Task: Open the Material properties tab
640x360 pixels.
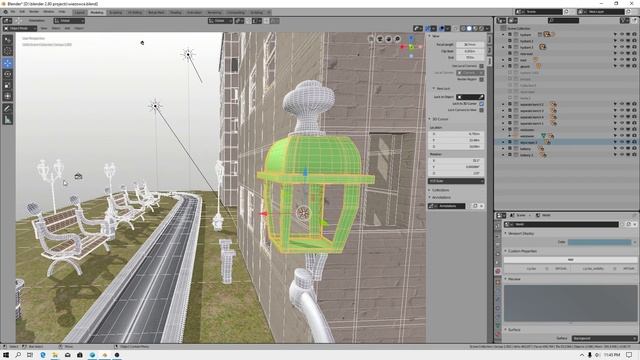Action: click(498, 334)
